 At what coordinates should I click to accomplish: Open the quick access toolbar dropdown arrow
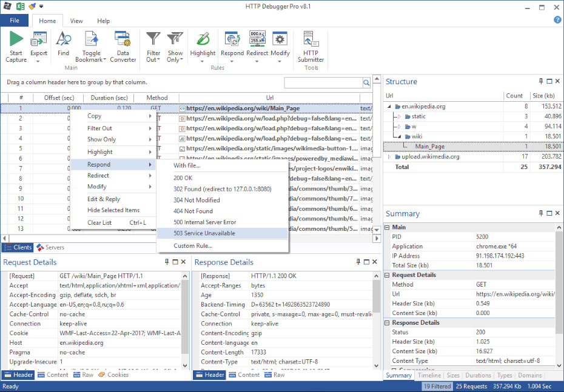click(41, 7)
